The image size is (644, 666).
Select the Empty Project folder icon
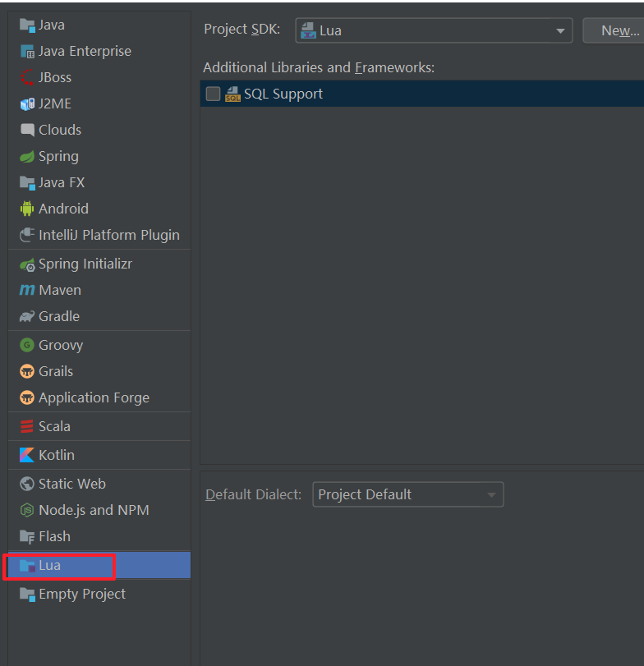tap(27, 595)
